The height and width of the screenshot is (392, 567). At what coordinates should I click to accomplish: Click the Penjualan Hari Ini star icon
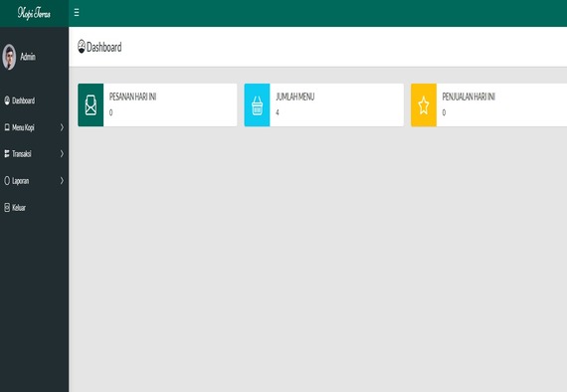(x=424, y=104)
